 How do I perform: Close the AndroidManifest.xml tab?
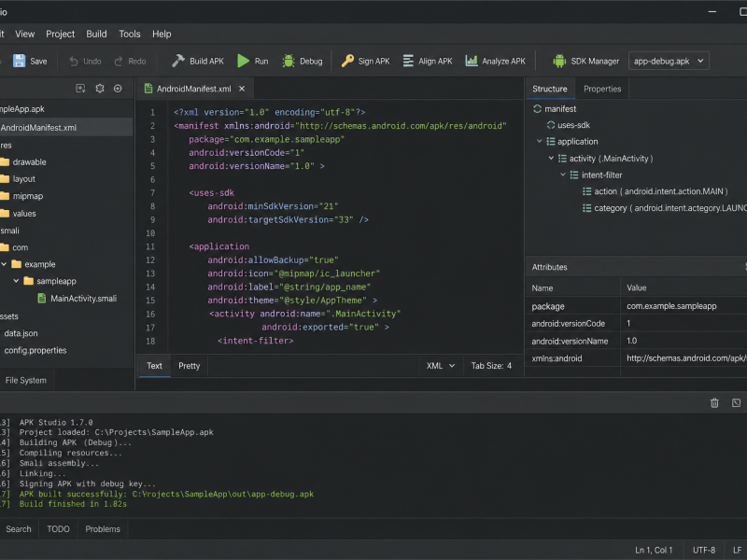coord(242,89)
